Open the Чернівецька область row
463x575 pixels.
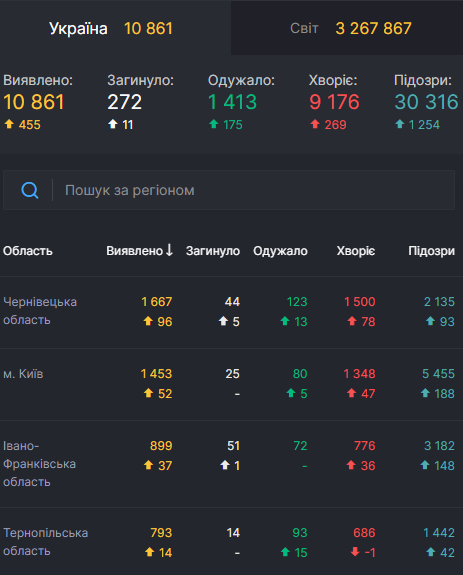[x=231, y=312]
